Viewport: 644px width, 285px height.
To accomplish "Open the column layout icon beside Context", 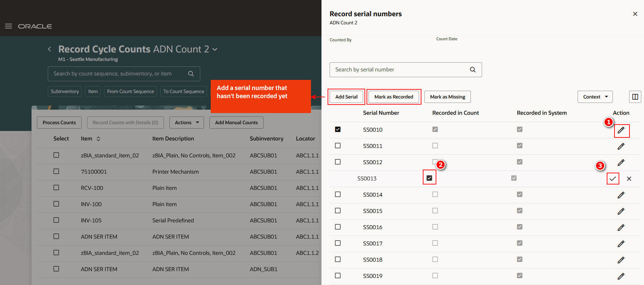I will 635,97.
